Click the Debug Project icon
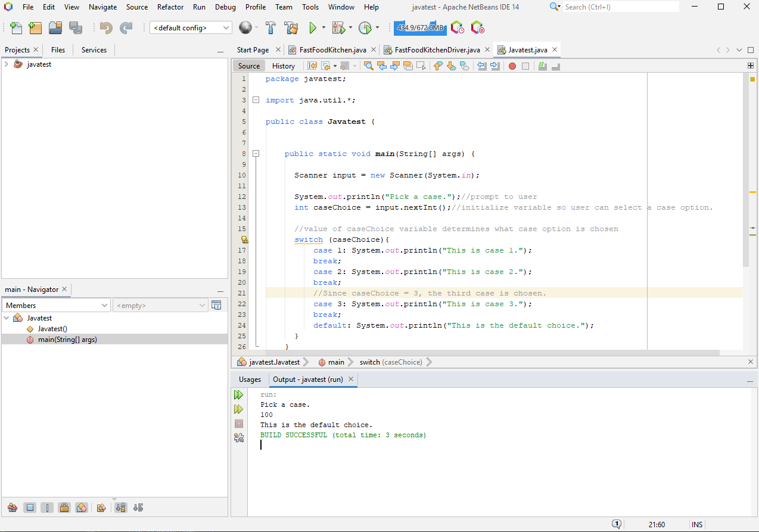The width and height of the screenshot is (759, 532). tap(338, 27)
